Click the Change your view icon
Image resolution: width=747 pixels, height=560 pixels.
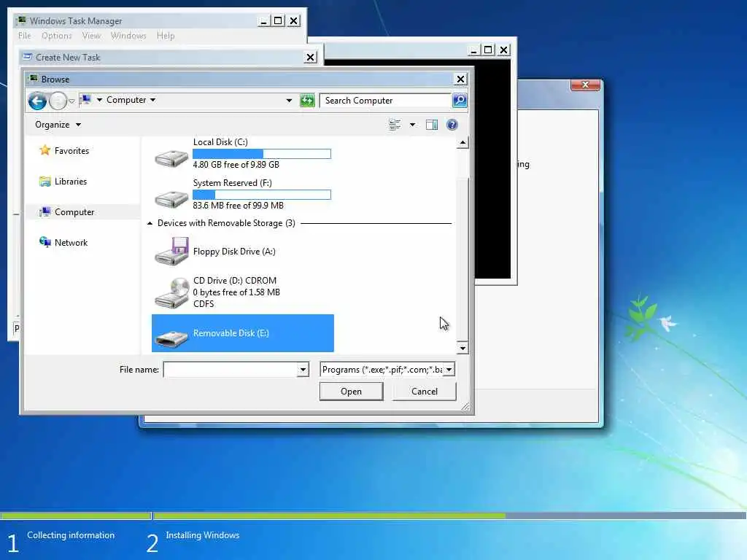tap(395, 125)
